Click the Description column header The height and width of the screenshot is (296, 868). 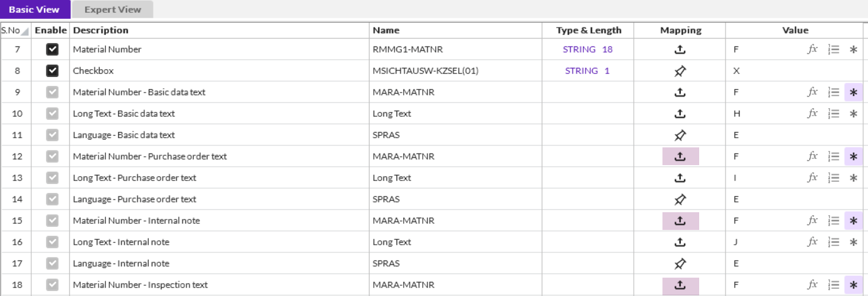point(101,30)
